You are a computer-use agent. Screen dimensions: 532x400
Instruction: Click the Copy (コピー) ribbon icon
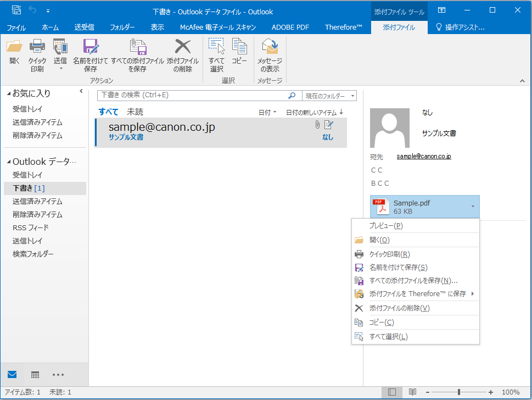[x=239, y=46]
